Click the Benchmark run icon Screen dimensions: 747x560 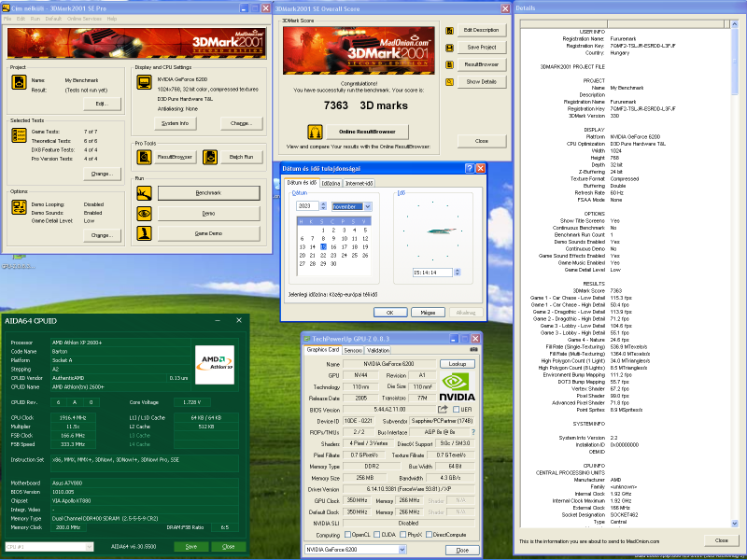(145, 193)
